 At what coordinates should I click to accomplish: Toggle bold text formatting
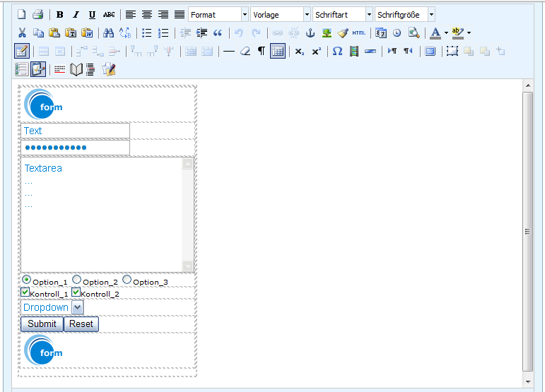pyautogui.click(x=60, y=15)
